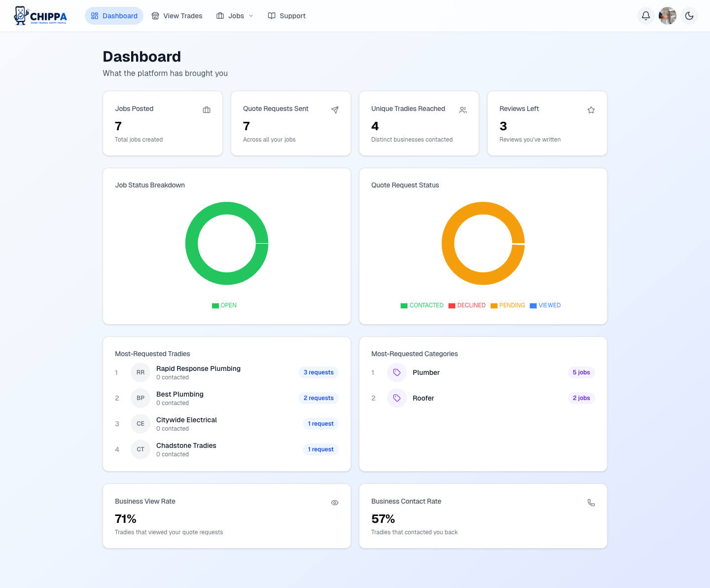This screenshot has height=588, width=710.
Task: Click the paper plane icon in Quote Requests Sent
Action: click(335, 110)
